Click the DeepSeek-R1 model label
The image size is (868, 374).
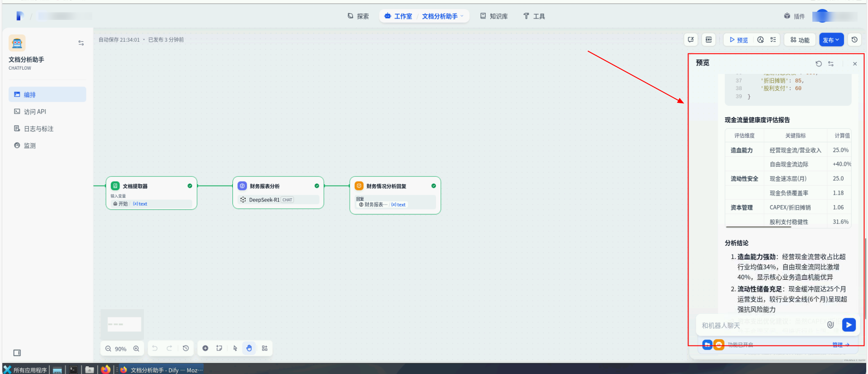(x=264, y=200)
